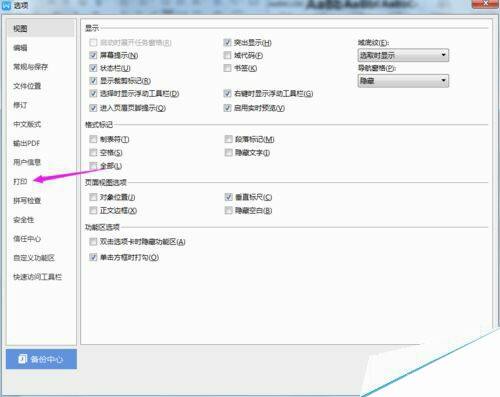The width and height of the screenshot is (500, 397).
Task: Click the WPS icon in title bar
Action: [x=6, y=5]
